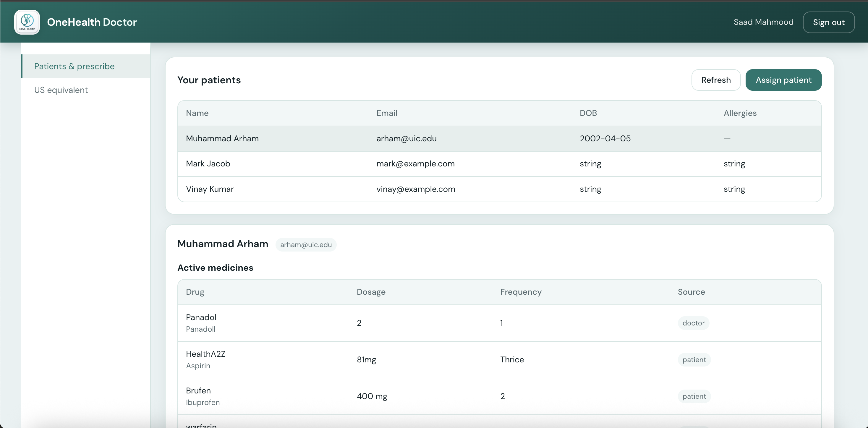This screenshot has width=868, height=428.
Task: Select the Mark Jacob patient row
Action: point(208,164)
